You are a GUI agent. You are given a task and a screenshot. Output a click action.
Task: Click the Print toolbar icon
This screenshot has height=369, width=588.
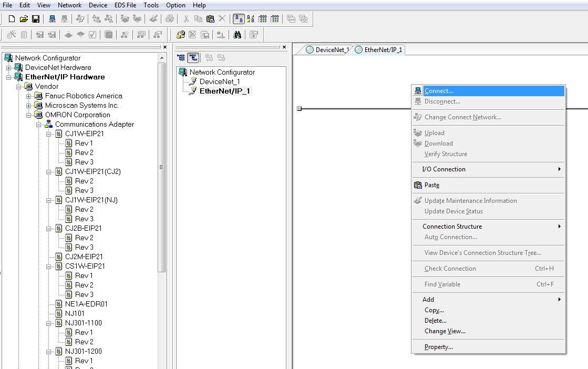pyautogui.click(x=170, y=19)
